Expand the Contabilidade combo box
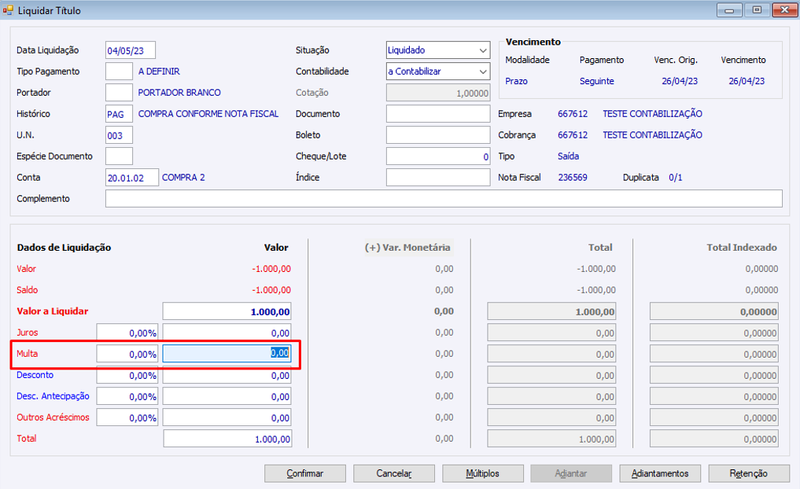Image resolution: width=800 pixels, height=489 pixels. [x=438, y=71]
